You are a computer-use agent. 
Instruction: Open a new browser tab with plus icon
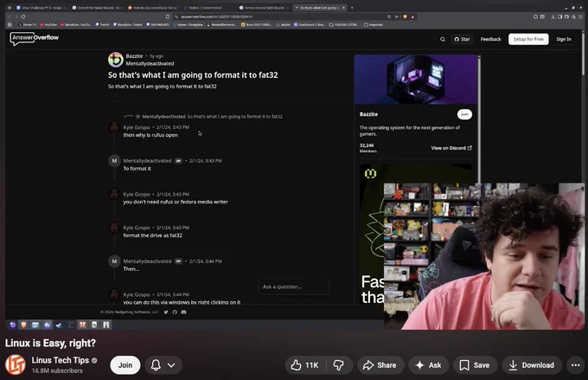[352, 8]
